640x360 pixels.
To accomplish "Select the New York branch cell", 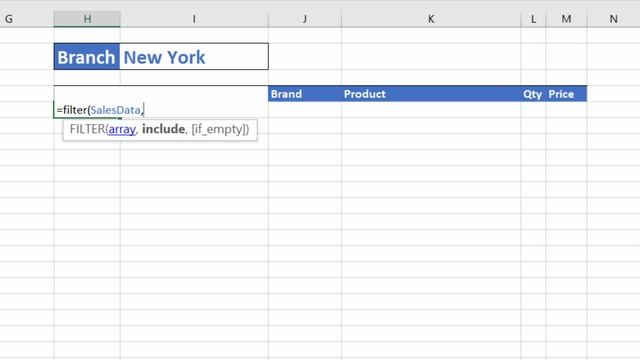I will tap(194, 57).
